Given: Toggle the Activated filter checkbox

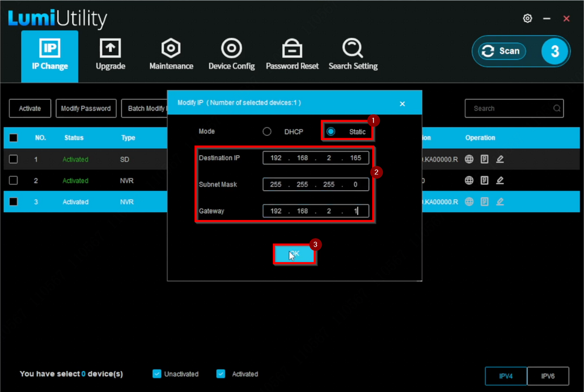Looking at the screenshot, I should point(221,374).
